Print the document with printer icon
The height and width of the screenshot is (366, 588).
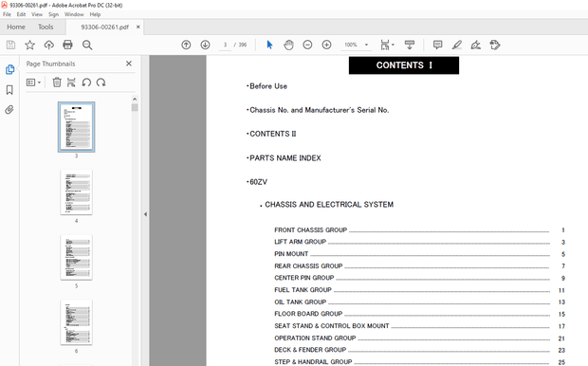pyautogui.click(x=67, y=45)
